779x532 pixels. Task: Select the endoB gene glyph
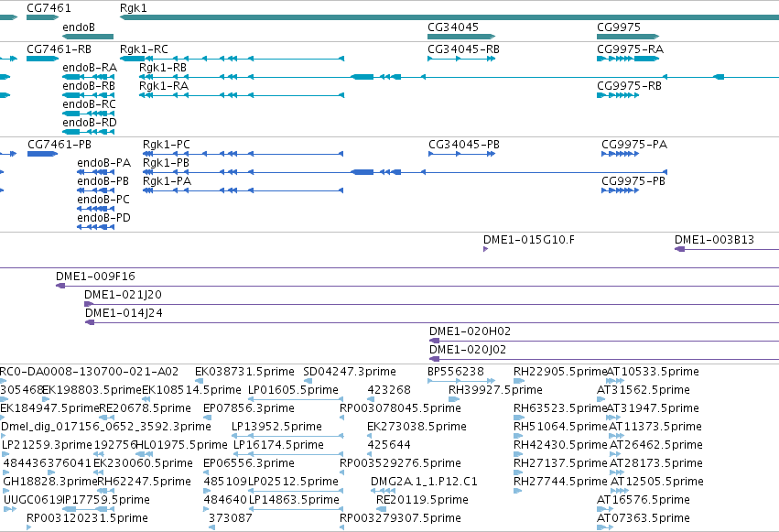(88, 37)
